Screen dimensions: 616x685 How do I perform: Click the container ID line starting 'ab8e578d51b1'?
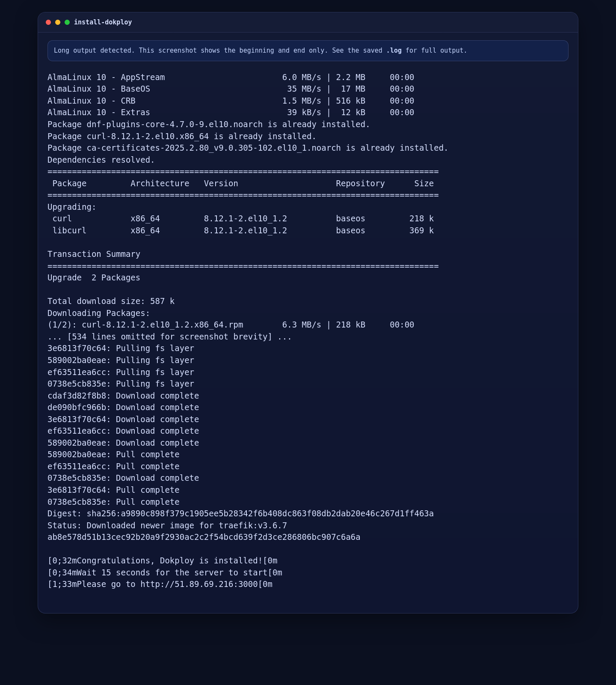coord(204,537)
